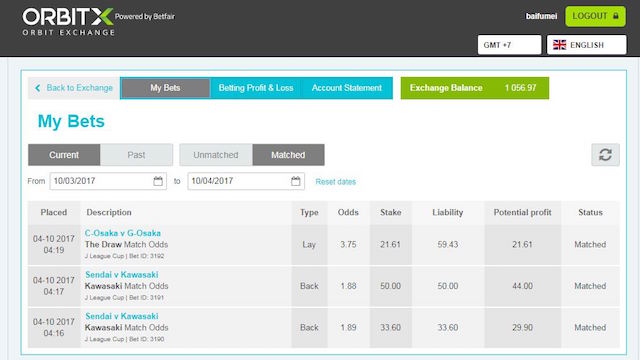Toggle to Past bets
The width and height of the screenshot is (640, 360).
[136, 155]
